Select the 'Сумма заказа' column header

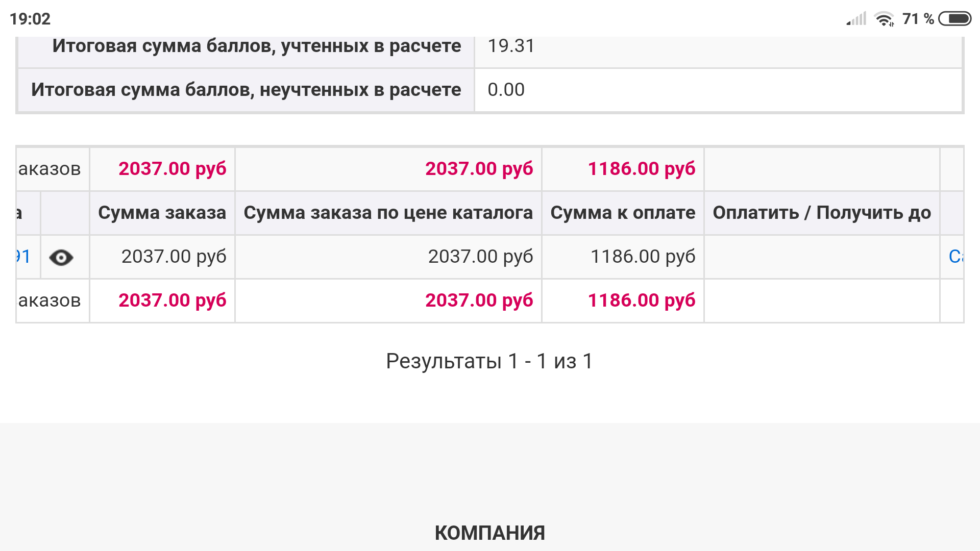click(x=162, y=213)
